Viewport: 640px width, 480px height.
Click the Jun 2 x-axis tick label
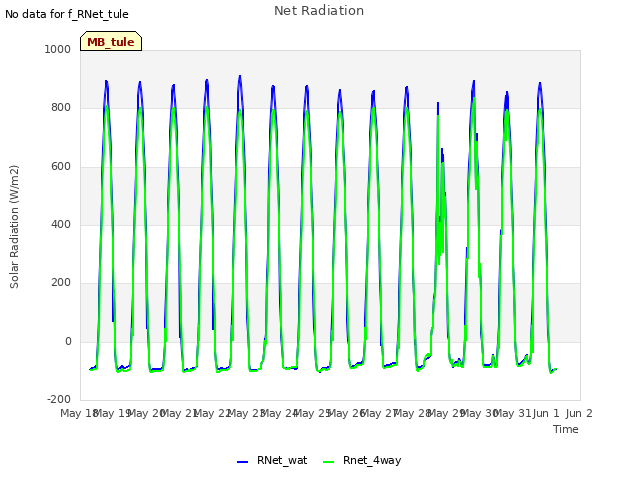point(579,413)
